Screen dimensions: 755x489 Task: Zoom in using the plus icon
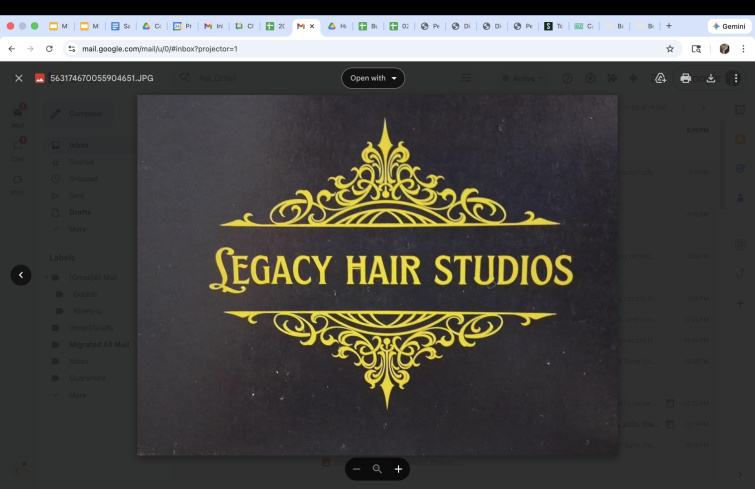(398, 469)
